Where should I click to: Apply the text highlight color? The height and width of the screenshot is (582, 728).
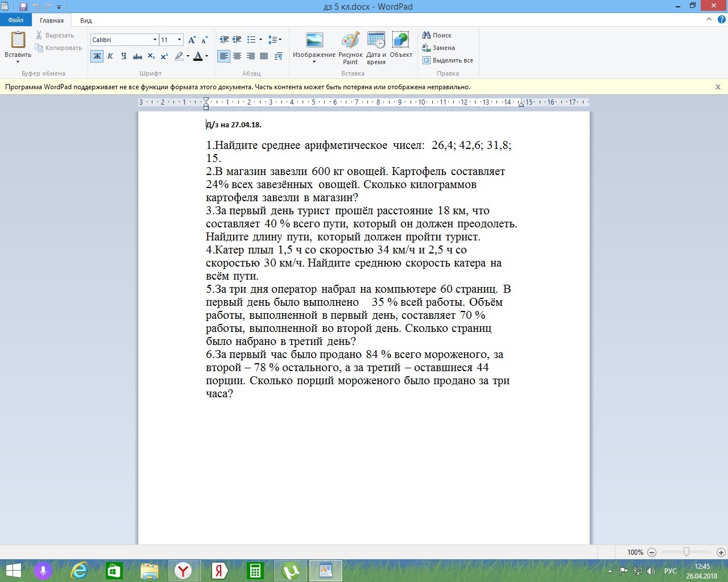click(x=179, y=56)
